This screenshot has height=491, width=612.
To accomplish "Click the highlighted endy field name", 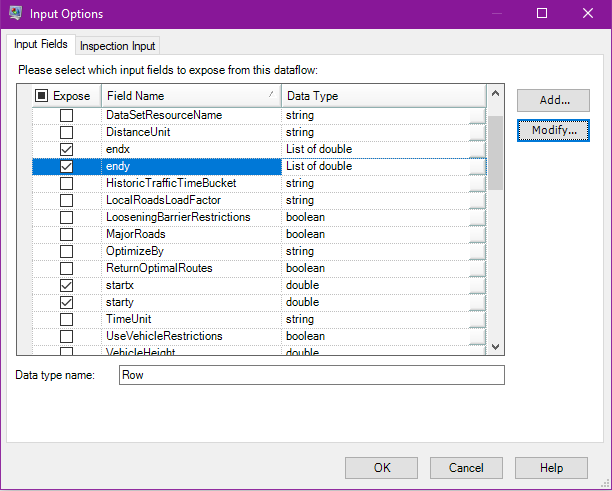I will point(118,166).
